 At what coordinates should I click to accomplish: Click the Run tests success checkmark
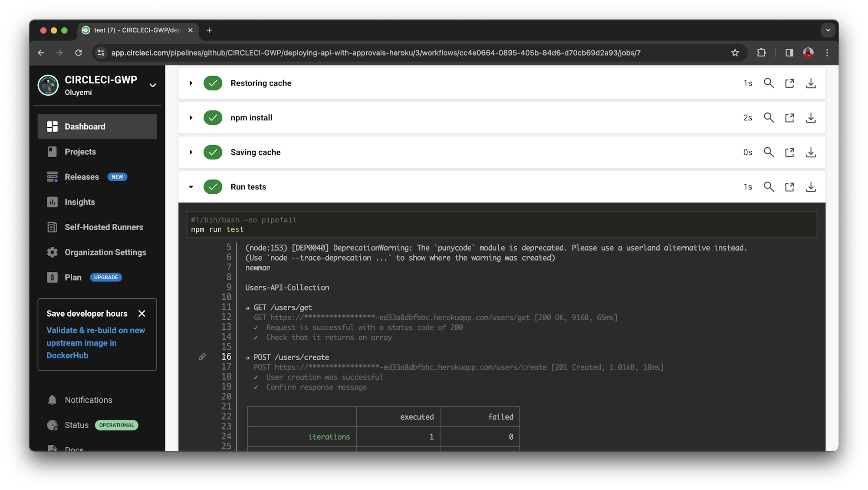click(213, 187)
